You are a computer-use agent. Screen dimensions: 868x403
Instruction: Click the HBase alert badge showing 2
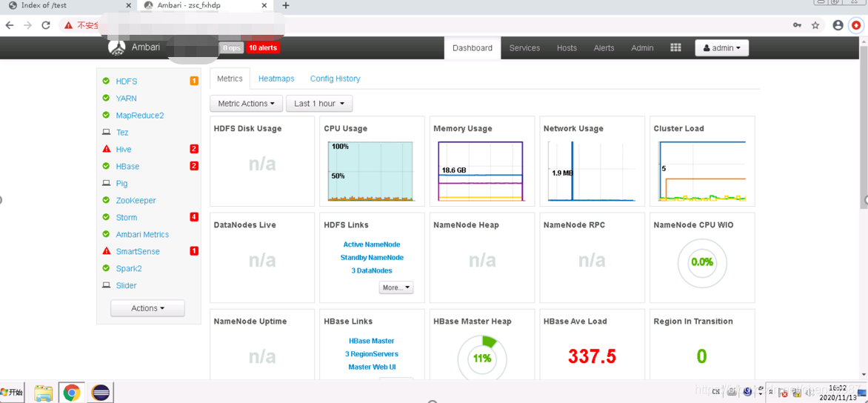[x=194, y=165]
